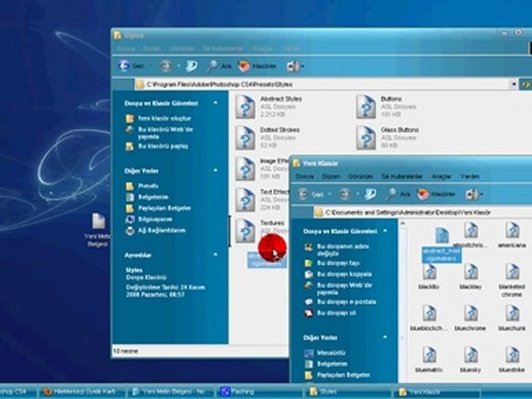Open Dosya menu in Yeni Klasör window
This screenshot has width=532, height=399.
click(304, 176)
